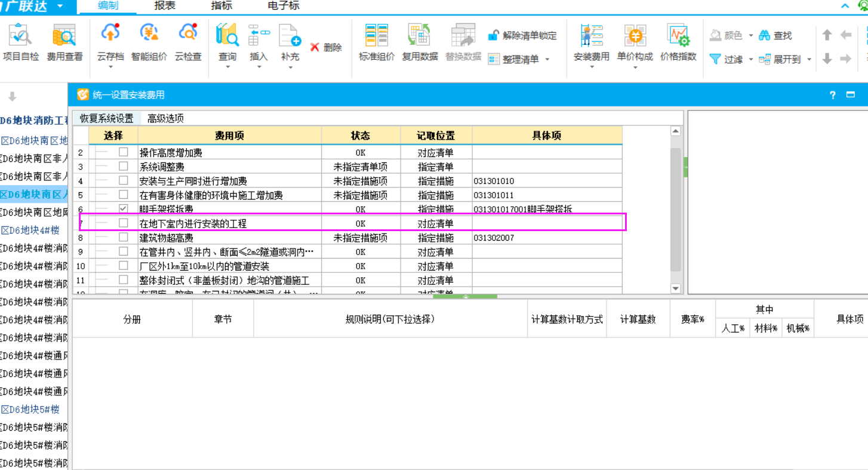Switch to the 编制 tab
This screenshot has width=868, height=470.
(107, 6)
